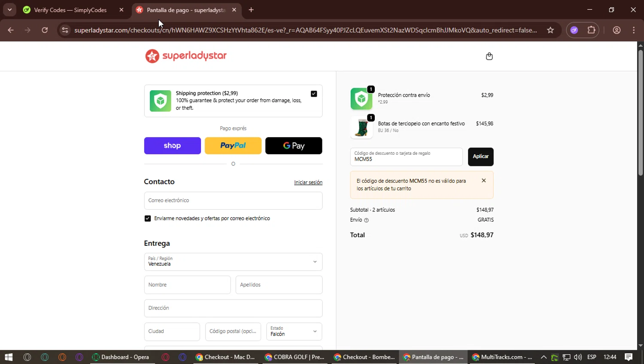Viewport: 644px width, 364px height.
Task: Open Chrome three-dot menu
Action: (634, 30)
